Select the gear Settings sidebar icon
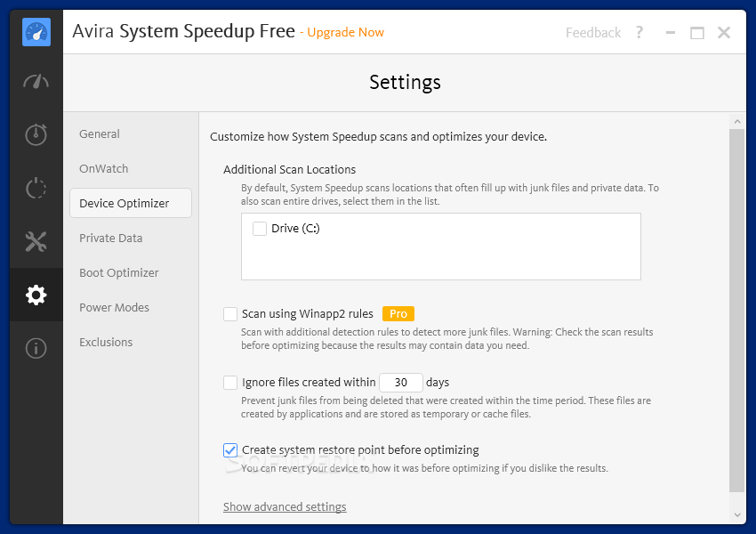Image resolution: width=756 pixels, height=534 pixels. [x=36, y=295]
